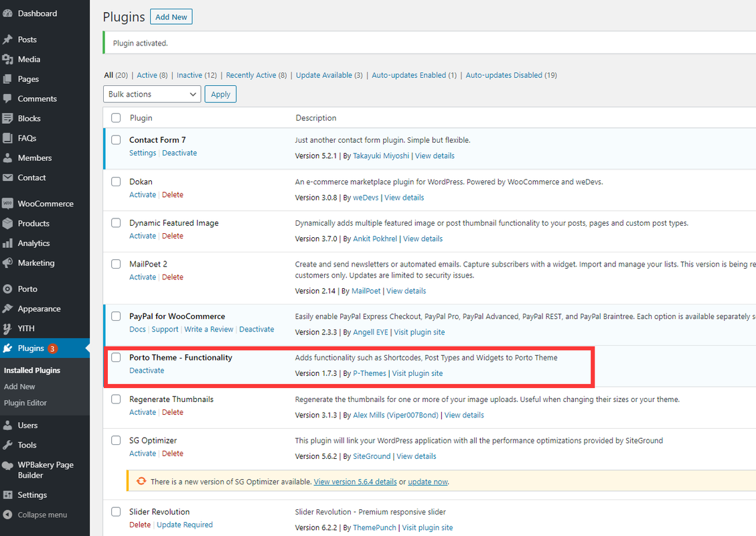Open the Add New submenu item
Image resolution: width=756 pixels, height=536 pixels.
point(20,387)
